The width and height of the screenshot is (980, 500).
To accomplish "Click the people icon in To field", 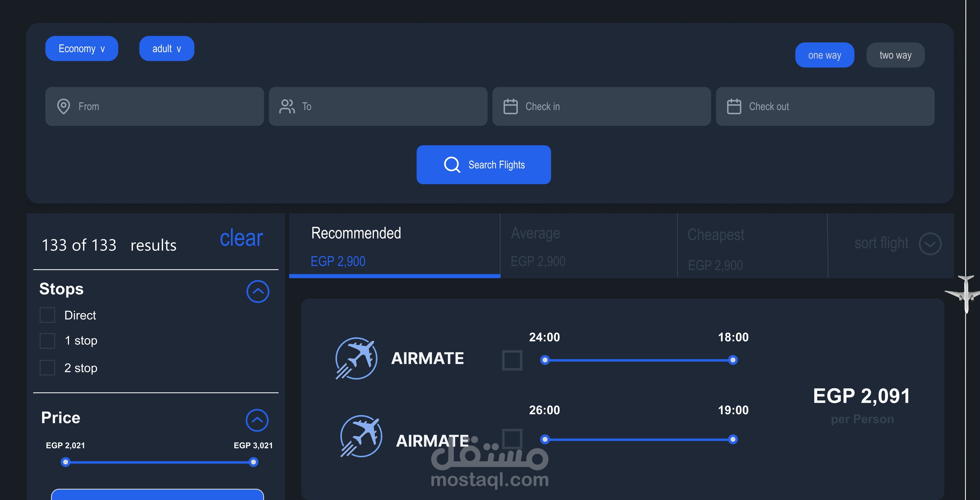I will point(287,107).
